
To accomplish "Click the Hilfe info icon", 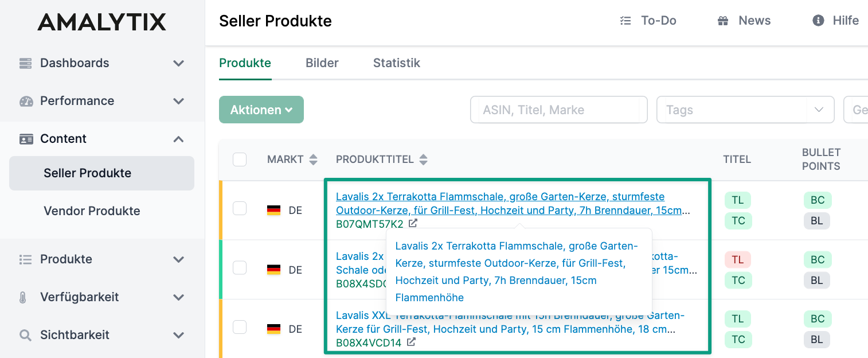I will click(818, 21).
